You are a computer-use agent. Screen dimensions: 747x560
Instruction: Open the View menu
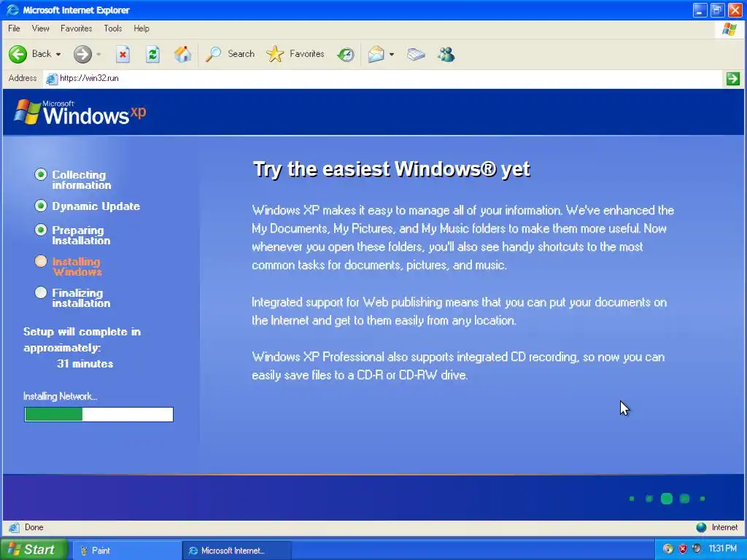pyautogui.click(x=41, y=28)
